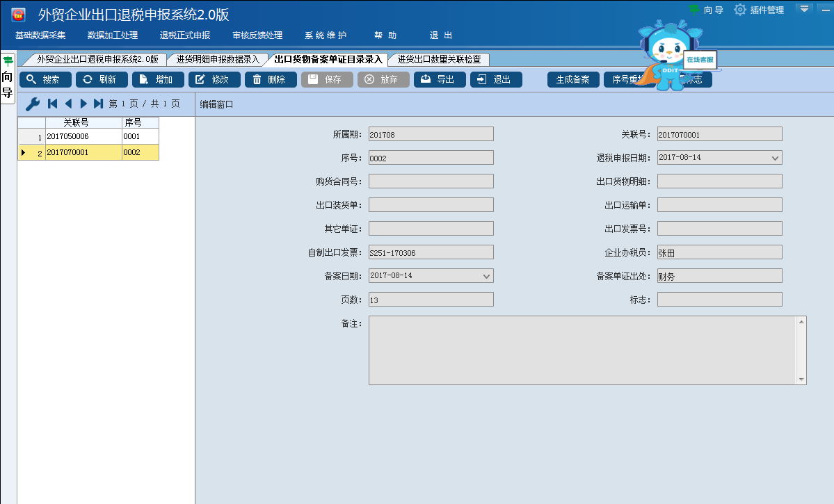The image size is (834, 504).
Task: Click the 备注 scrollbar down arrow
Action: [x=801, y=380]
